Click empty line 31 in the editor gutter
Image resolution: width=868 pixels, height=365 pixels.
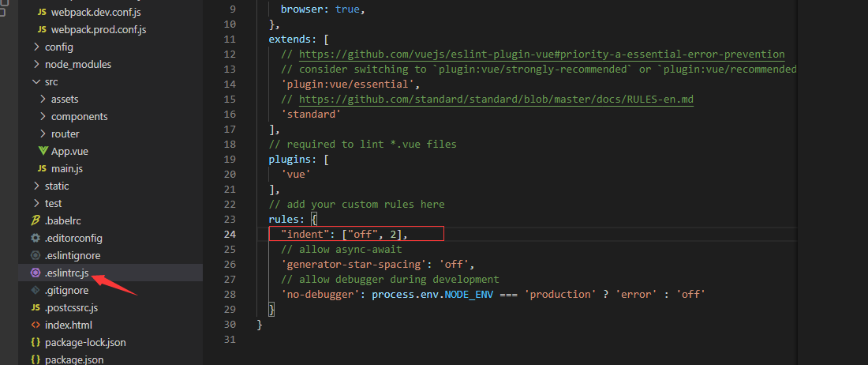click(x=230, y=339)
